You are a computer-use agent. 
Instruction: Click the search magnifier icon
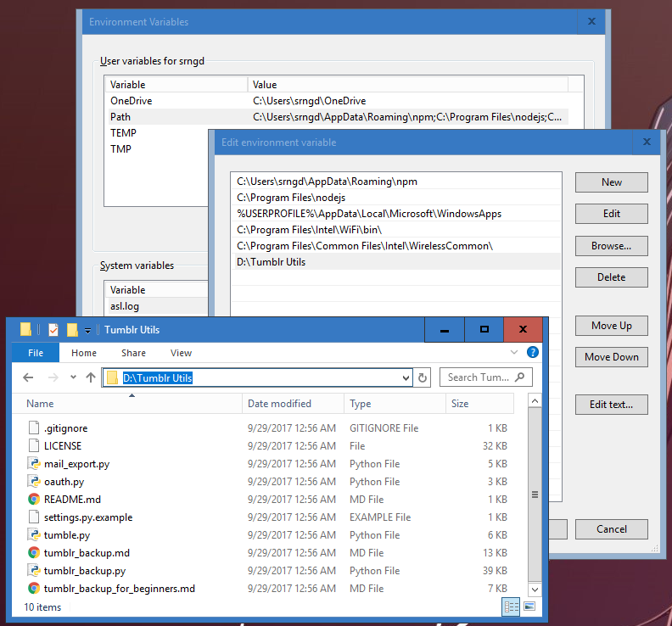tap(520, 377)
